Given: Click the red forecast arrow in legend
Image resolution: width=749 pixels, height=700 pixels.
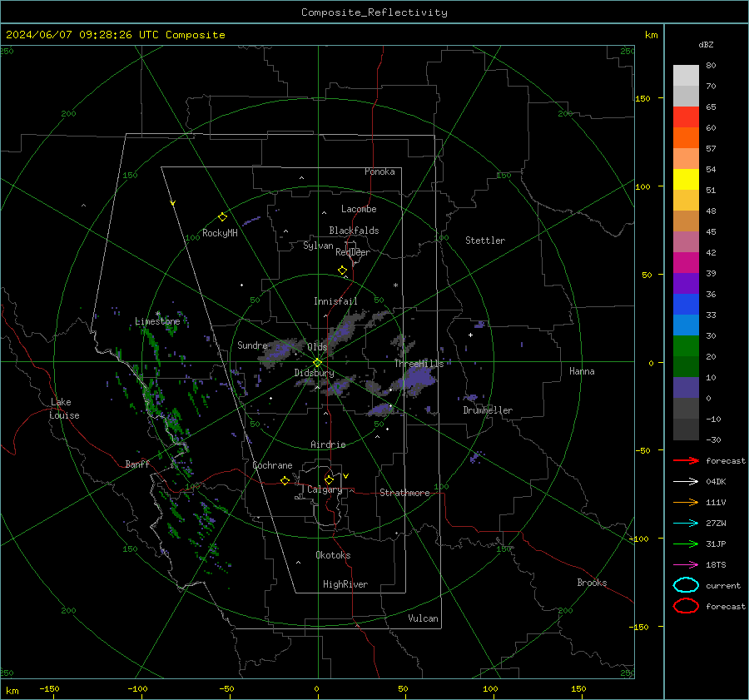Looking at the screenshot, I should 686,460.
